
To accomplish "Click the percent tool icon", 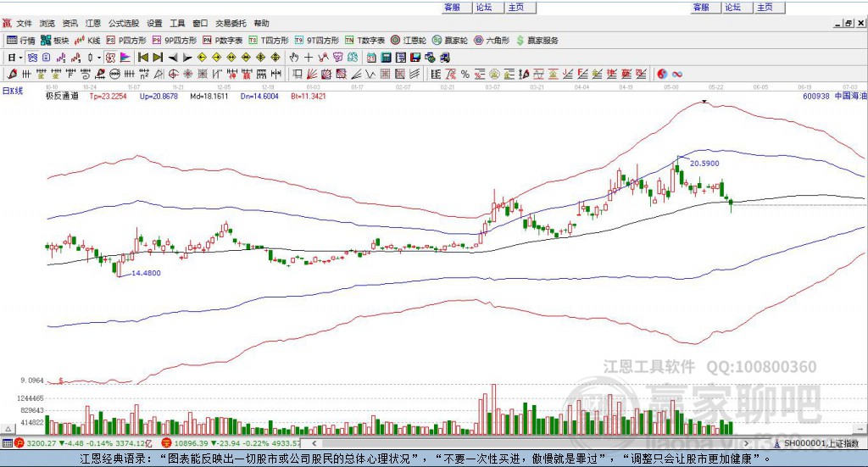I will coord(465,74).
